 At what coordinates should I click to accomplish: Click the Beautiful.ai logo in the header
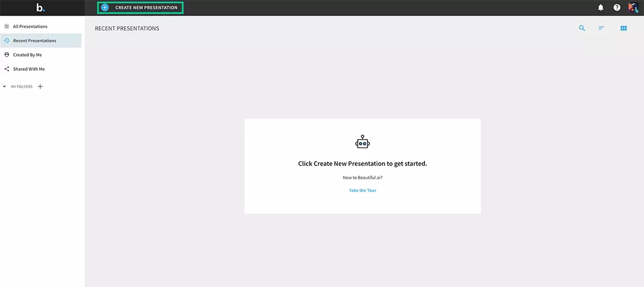coord(40,8)
